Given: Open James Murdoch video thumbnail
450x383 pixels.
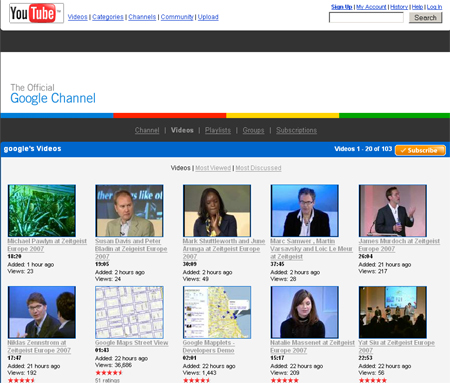Looking at the screenshot, I should [393, 211].
